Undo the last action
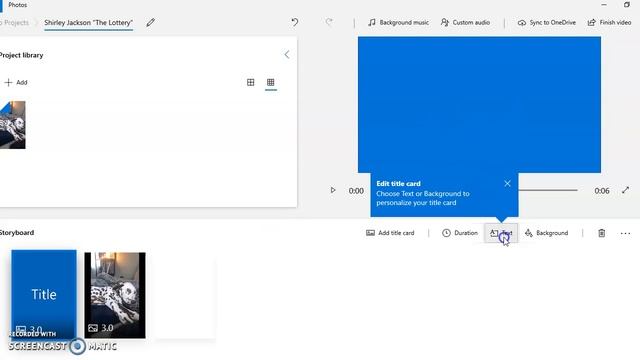 pos(295,22)
